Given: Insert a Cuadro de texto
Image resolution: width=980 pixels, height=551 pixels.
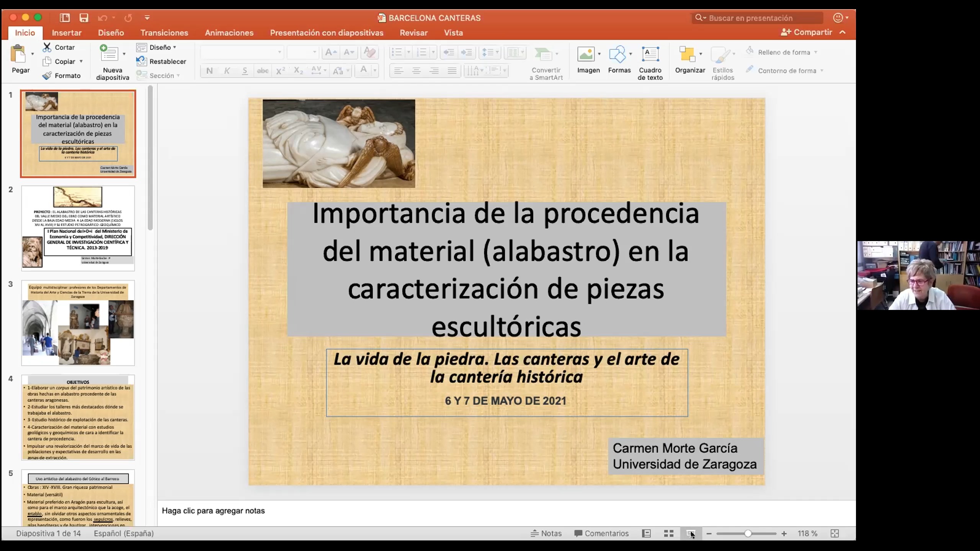Looking at the screenshot, I should coord(650,64).
